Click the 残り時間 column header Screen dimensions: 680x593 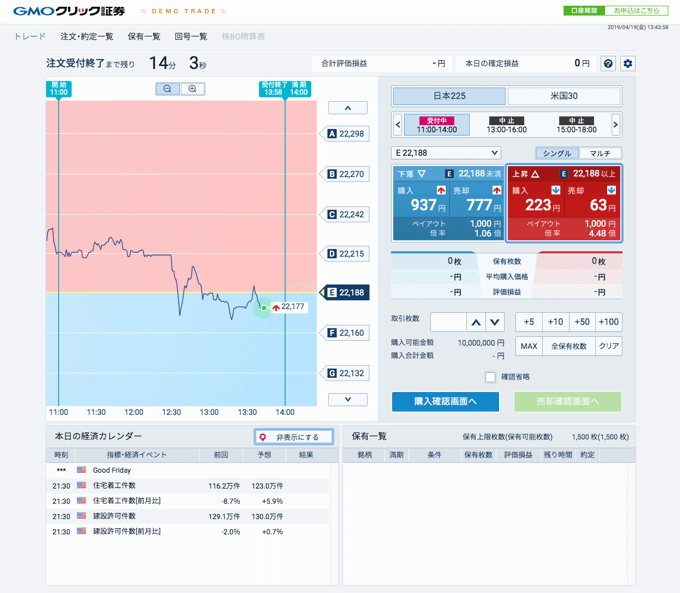click(558, 455)
